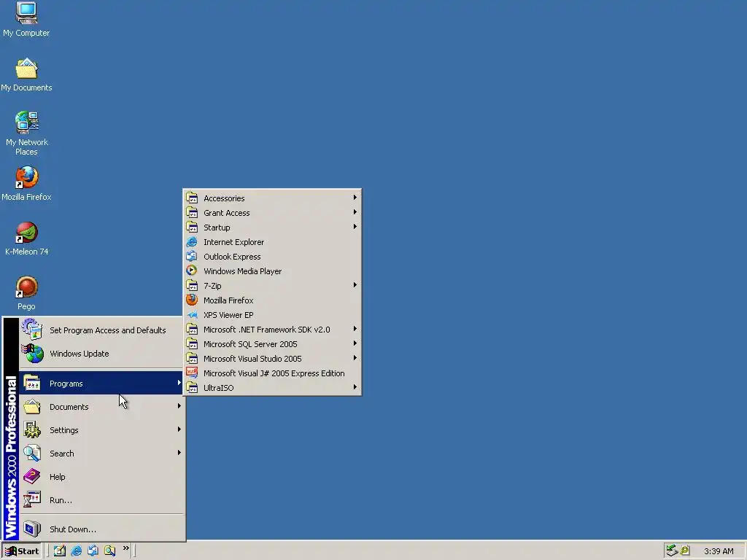Launch Outlook Express from quick launch

93,551
